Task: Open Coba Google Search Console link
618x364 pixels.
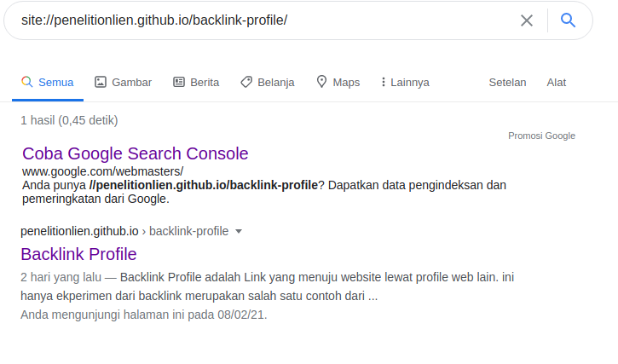Action: tap(136, 153)
